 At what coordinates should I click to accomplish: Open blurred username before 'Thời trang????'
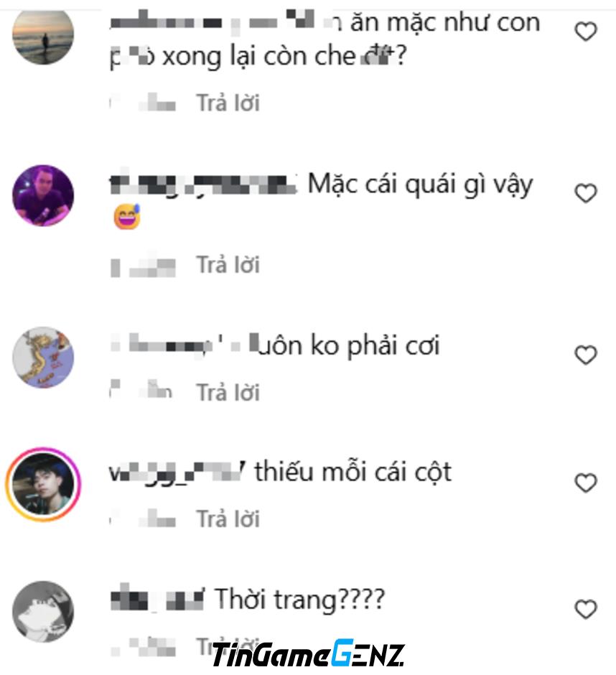pos(157,599)
